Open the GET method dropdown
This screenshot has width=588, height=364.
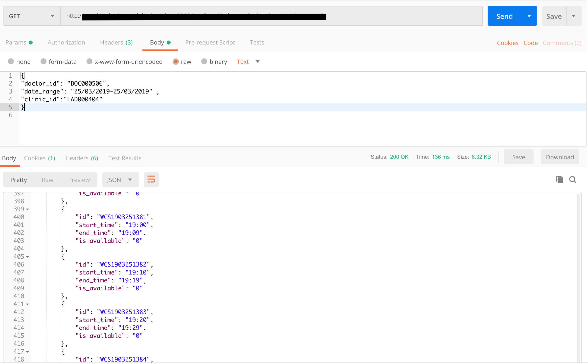coord(32,16)
